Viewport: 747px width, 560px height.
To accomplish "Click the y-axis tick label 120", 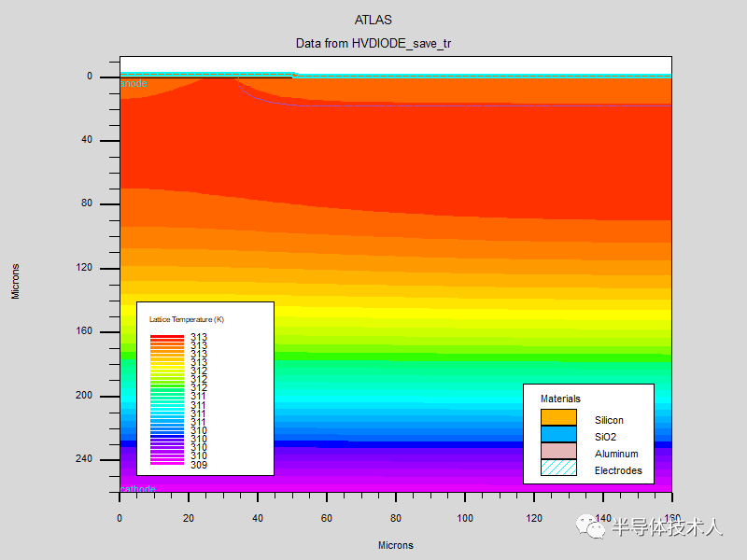I will tap(84, 267).
